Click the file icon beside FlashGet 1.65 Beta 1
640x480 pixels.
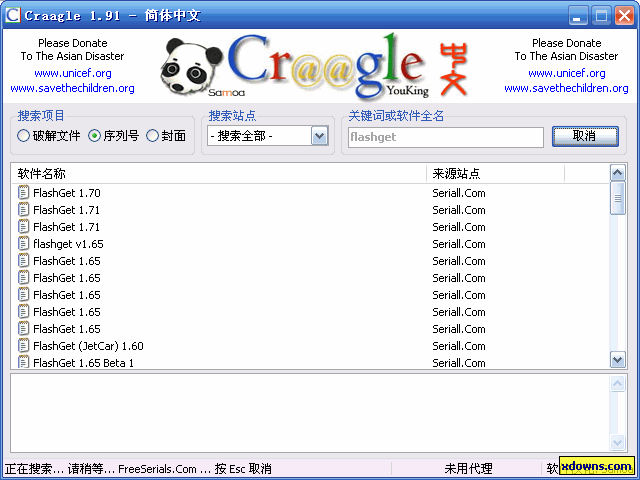click(24, 362)
